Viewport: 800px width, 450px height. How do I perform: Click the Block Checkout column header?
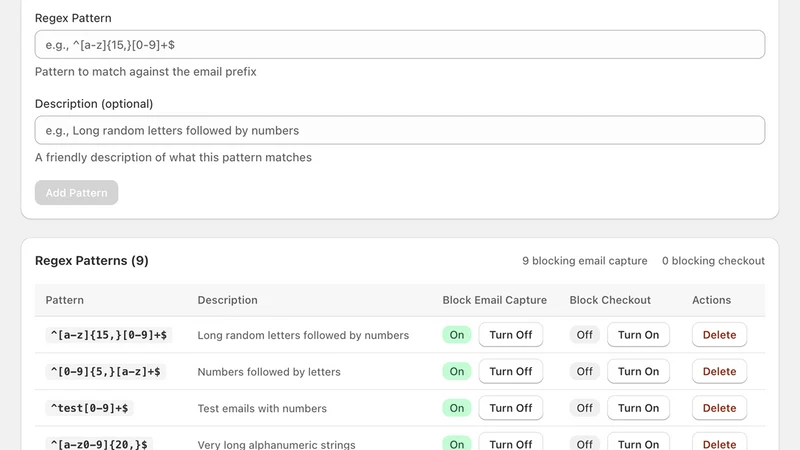610,300
